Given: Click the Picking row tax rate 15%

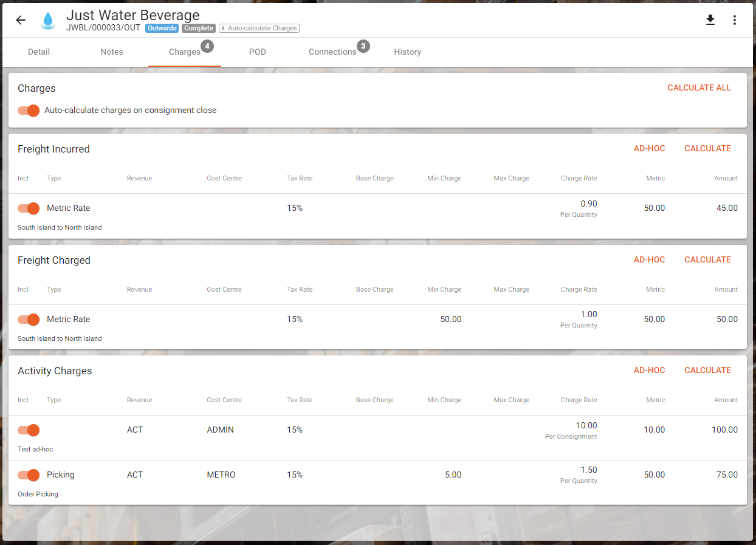Looking at the screenshot, I should tap(295, 475).
